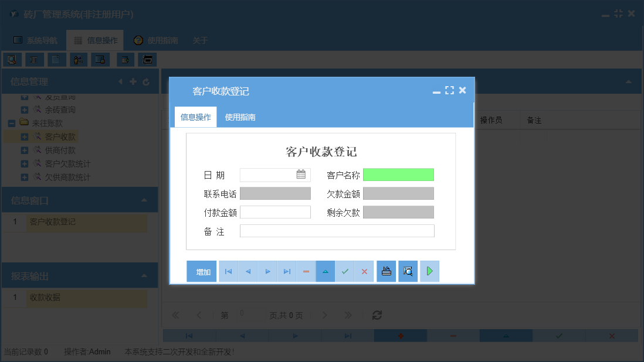This screenshot has height=362, width=644.
Task: Select the document preview icon in top toolbar
Action: (x=56, y=59)
